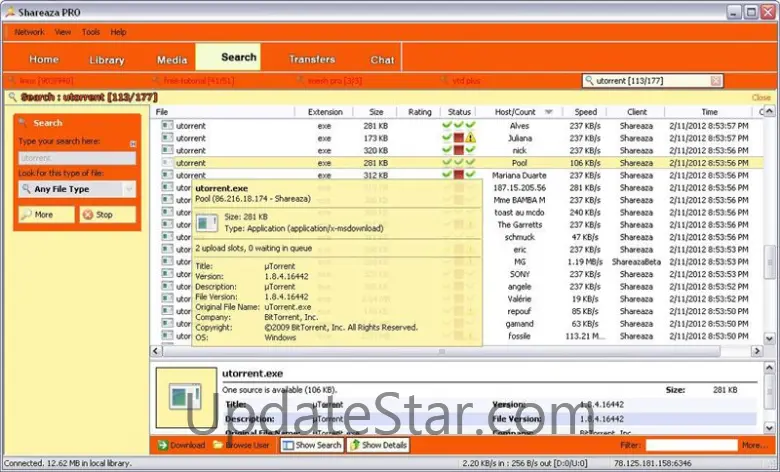Viewport: 780px width, 472px height.
Task: Sort by Speed column header
Action: point(585,112)
